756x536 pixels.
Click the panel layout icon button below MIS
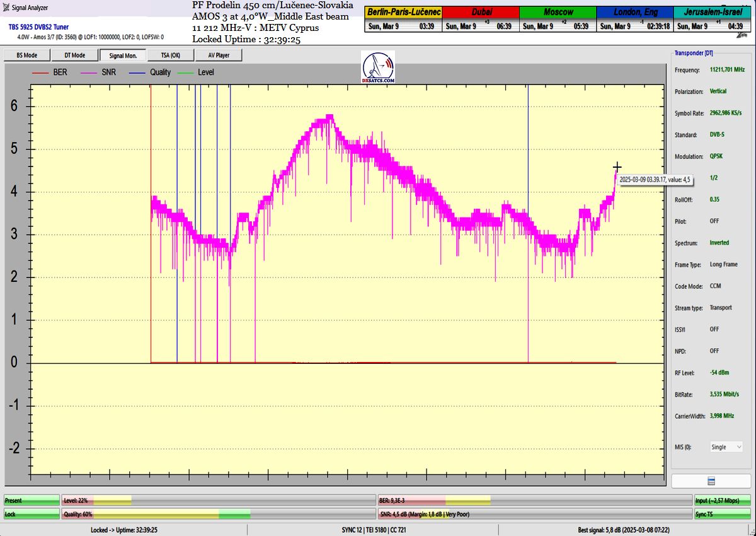[x=711, y=481]
